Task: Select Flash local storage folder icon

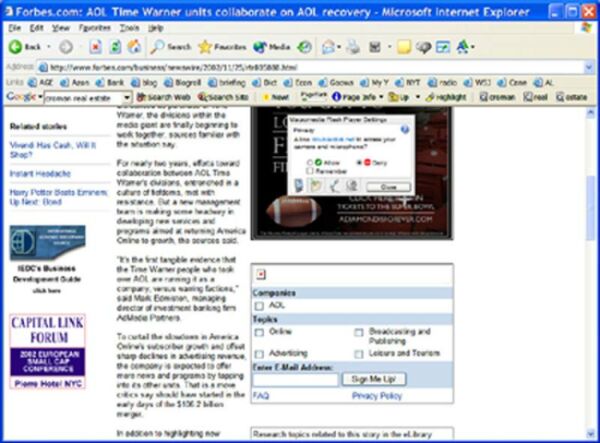Action: tap(316, 186)
